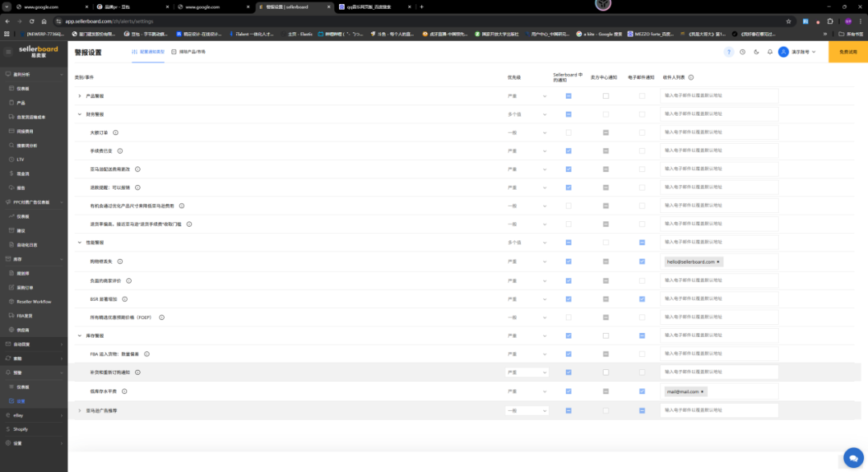Viewport: 868px width, 472px height.
Task: Enable the email notification checkbox for 产品警报
Action: pos(642,96)
